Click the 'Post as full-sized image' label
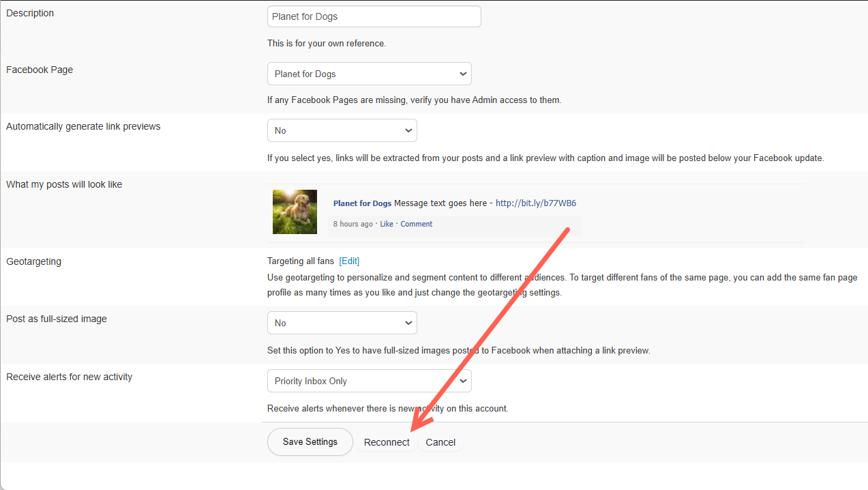 pyautogui.click(x=57, y=319)
